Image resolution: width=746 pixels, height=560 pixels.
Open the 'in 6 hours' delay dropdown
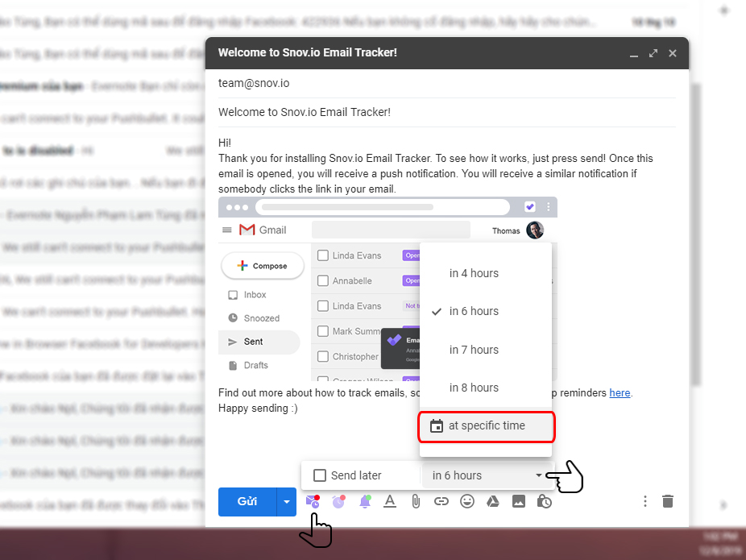[x=487, y=475]
